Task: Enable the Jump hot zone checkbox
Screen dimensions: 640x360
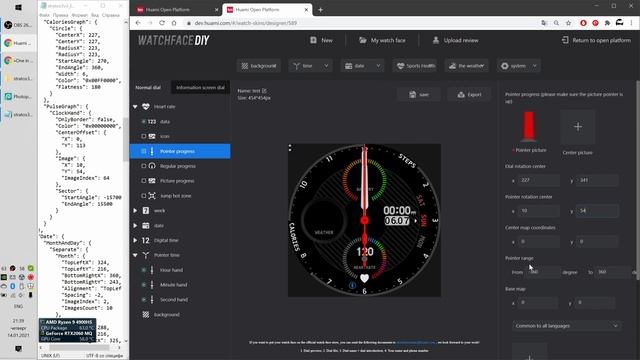Action: (144, 196)
